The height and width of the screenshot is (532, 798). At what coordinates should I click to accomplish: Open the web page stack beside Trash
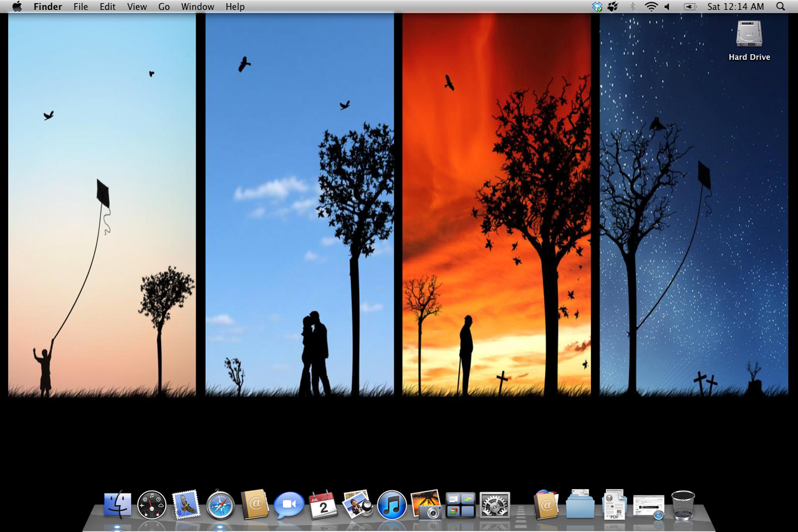pos(649,506)
